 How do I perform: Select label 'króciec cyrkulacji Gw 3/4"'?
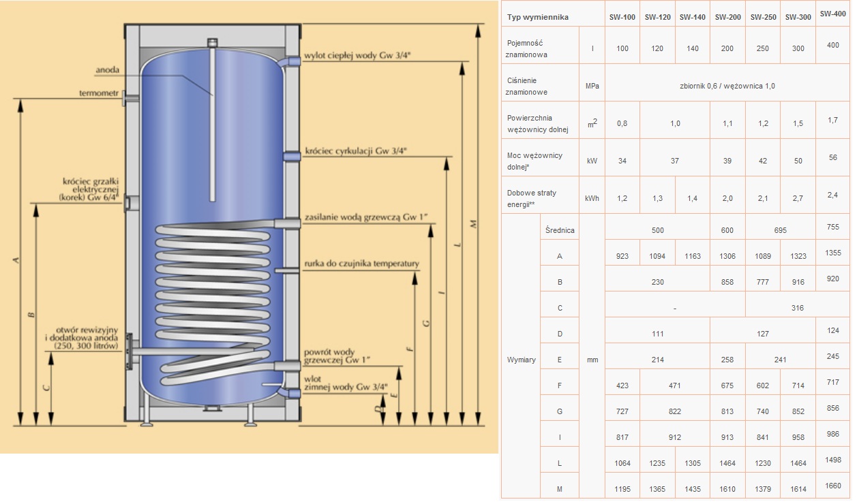point(356,151)
